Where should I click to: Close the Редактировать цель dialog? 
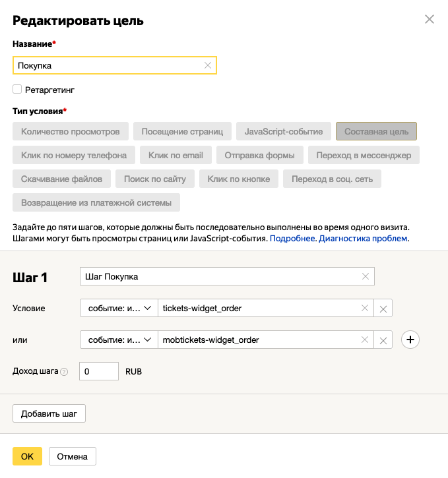[430, 20]
